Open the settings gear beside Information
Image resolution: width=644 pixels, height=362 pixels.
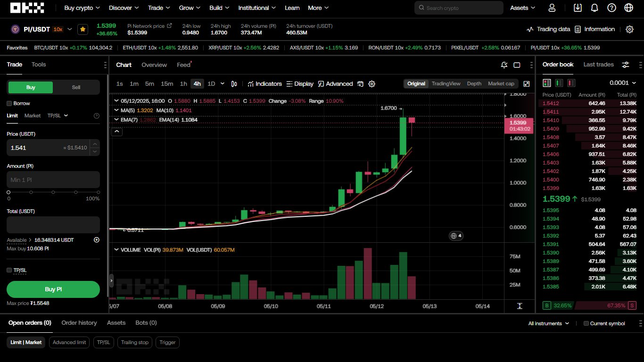point(629,29)
